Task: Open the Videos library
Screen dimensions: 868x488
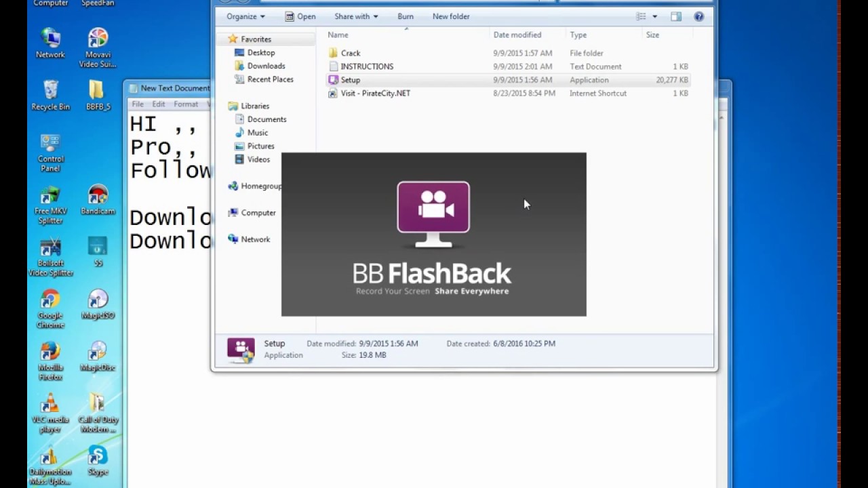Action: click(x=258, y=159)
